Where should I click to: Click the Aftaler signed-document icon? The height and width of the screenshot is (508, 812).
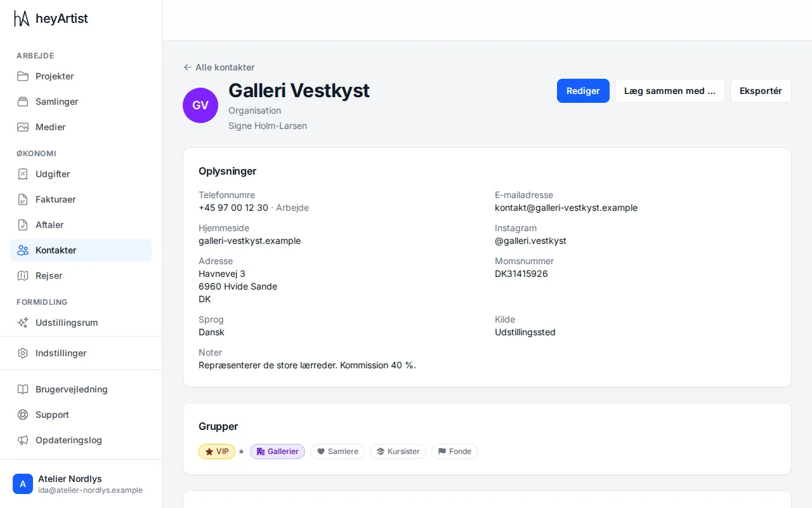click(23, 225)
